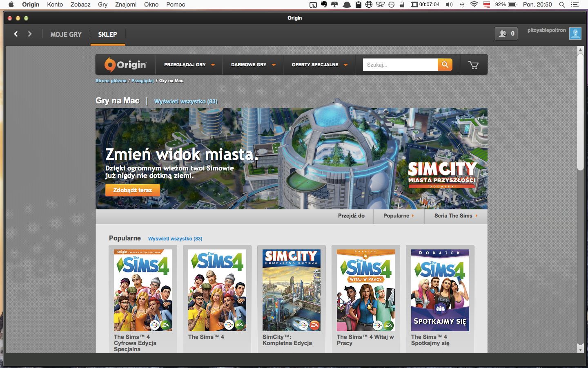Open The Sims 4 Witaj w Pracy cover
Image resolution: width=588 pixels, height=368 pixels.
pos(366,290)
